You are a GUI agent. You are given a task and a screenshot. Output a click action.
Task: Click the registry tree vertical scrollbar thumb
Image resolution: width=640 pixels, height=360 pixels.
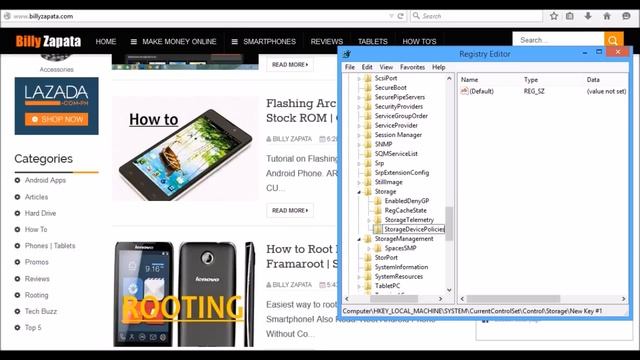coord(449,223)
